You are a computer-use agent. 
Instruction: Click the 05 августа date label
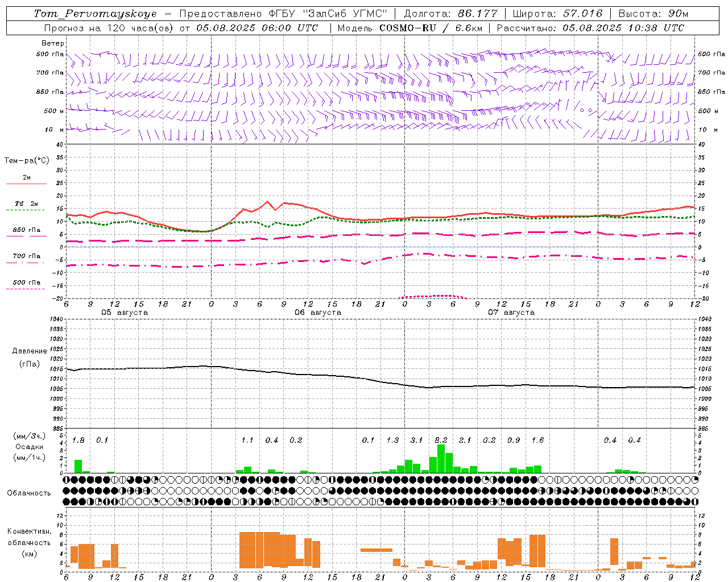point(125,313)
